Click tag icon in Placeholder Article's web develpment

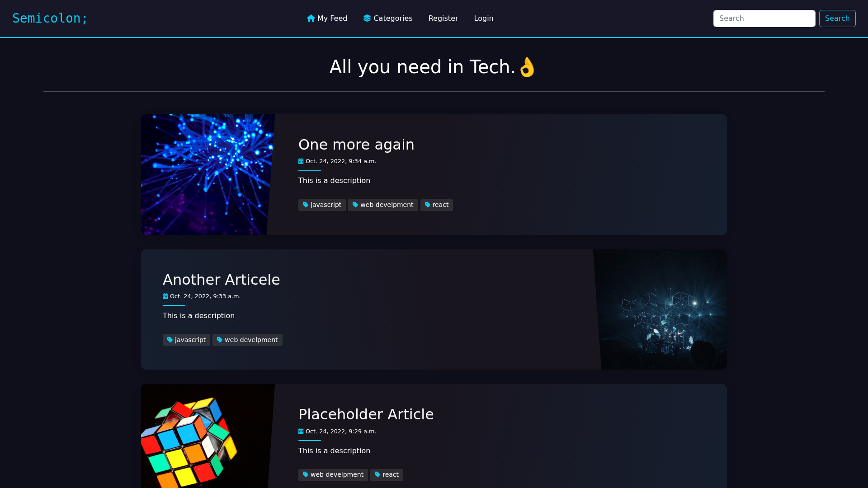tap(306, 474)
